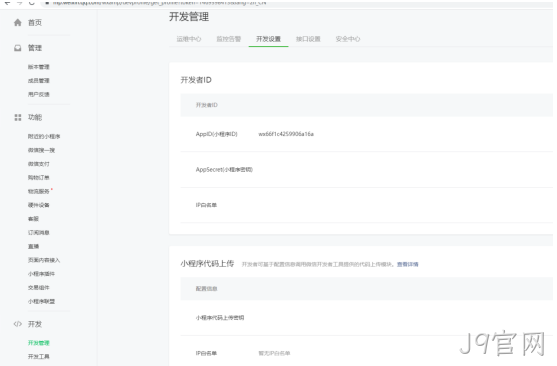This screenshot has height=366, width=557.
Task: Click the browser back arrow
Action: pos(7,2)
